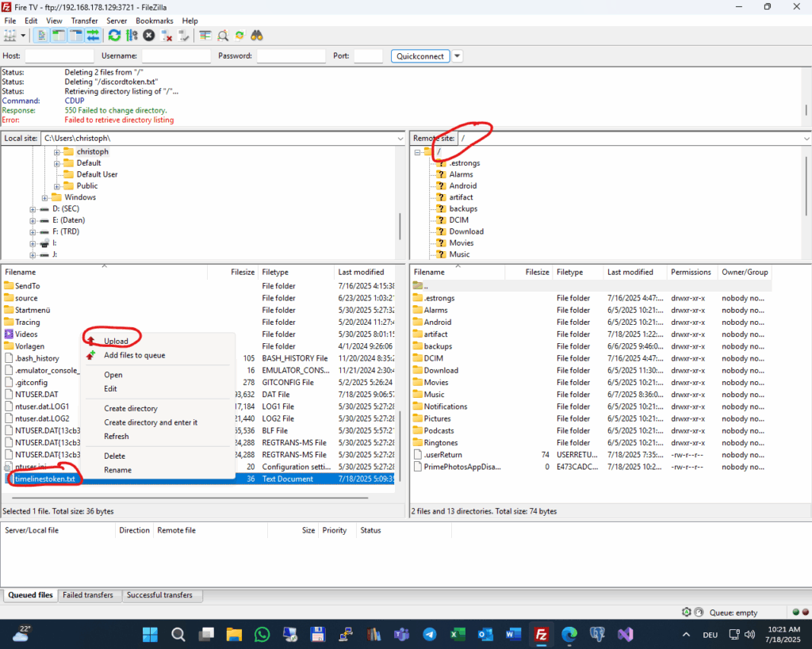Toggle the transfer queue display
The height and width of the screenshot is (649, 812).
tap(94, 36)
